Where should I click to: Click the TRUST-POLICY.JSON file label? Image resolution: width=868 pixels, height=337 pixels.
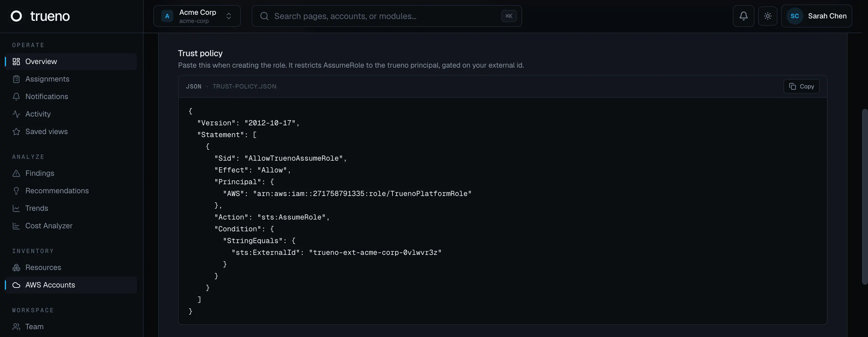[244, 87]
